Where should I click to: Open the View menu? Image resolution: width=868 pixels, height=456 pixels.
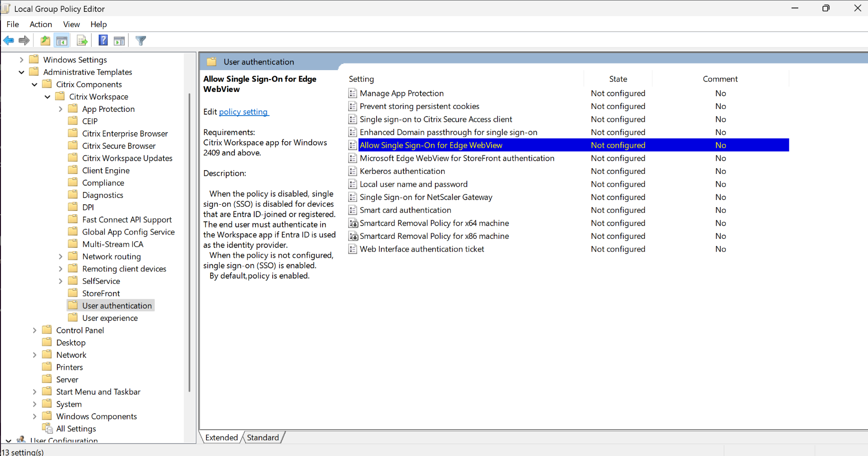click(x=72, y=24)
